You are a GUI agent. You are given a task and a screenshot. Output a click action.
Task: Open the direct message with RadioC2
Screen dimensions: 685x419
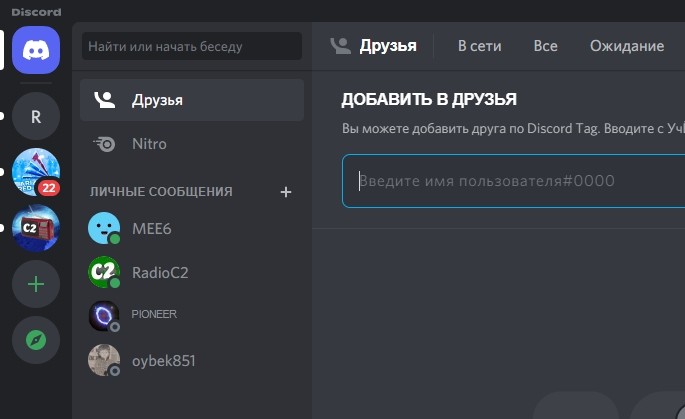coord(192,273)
